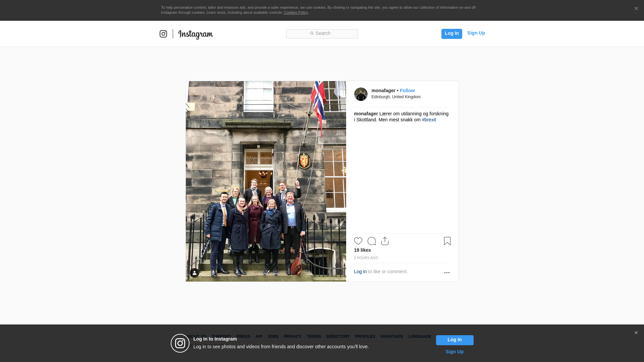Share the post using share icon

pyautogui.click(x=385, y=241)
